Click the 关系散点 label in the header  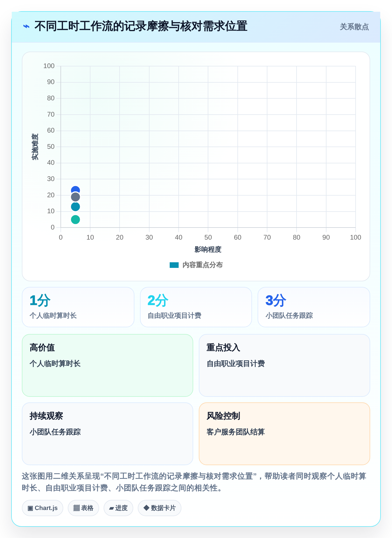pyautogui.click(x=354, y=27)
